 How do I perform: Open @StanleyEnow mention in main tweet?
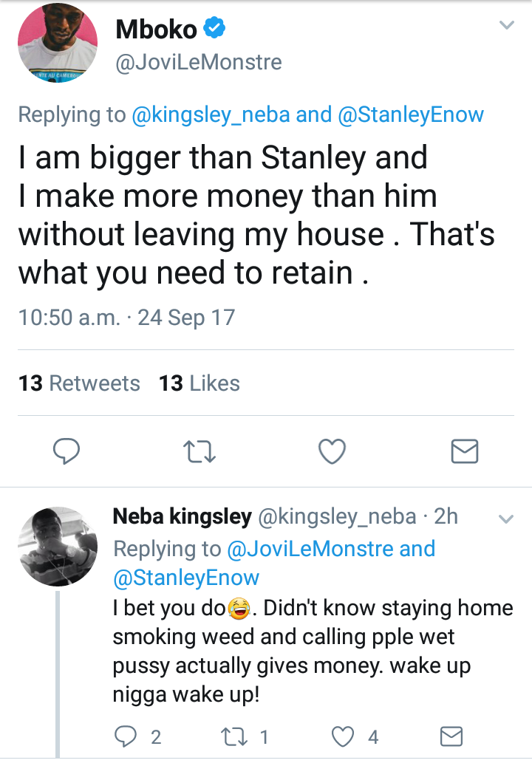tap(411, 114)
